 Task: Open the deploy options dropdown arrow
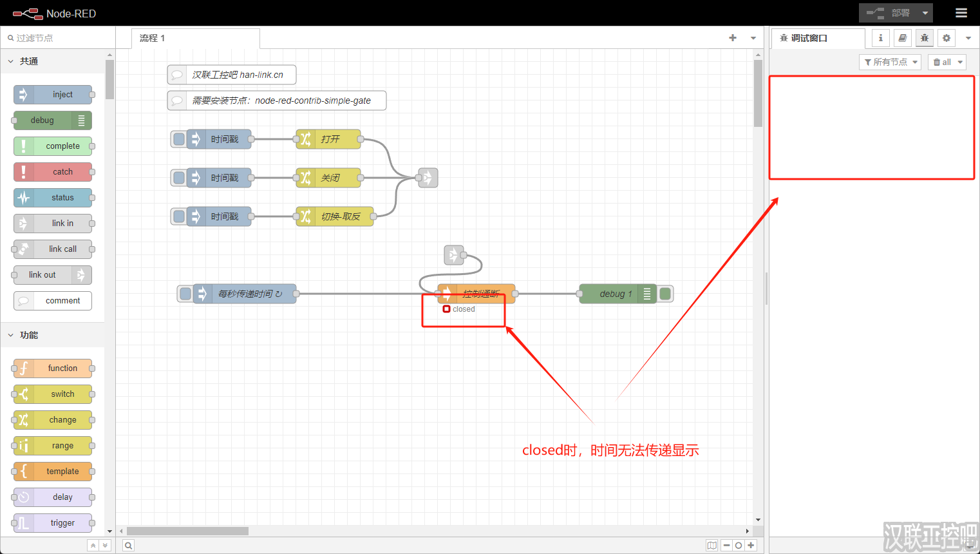coord(925,13)
